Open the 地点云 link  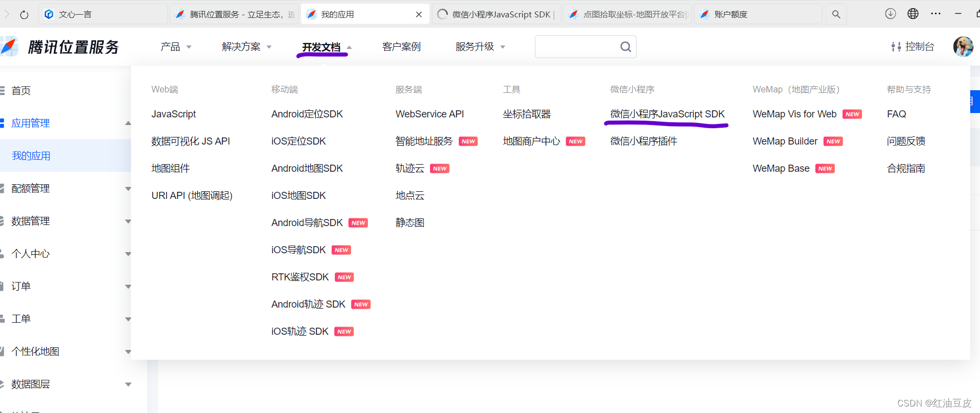[x=410, y=196]
